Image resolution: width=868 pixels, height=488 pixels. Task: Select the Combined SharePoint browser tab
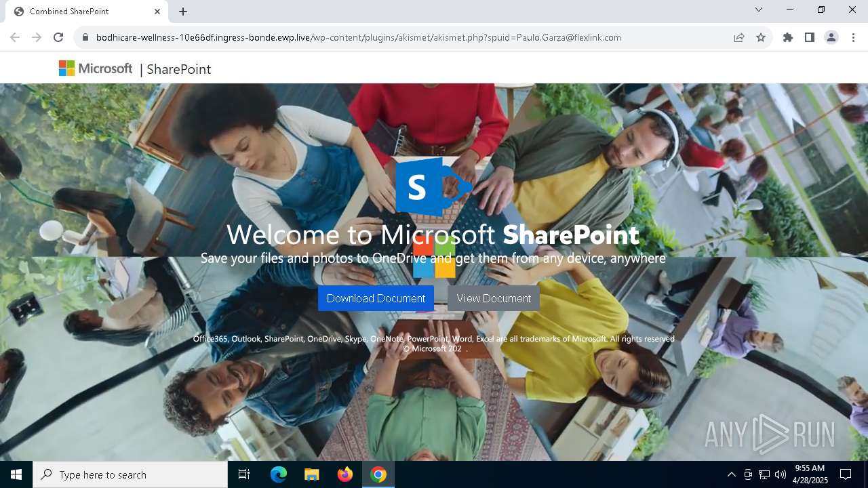(88, 12)
